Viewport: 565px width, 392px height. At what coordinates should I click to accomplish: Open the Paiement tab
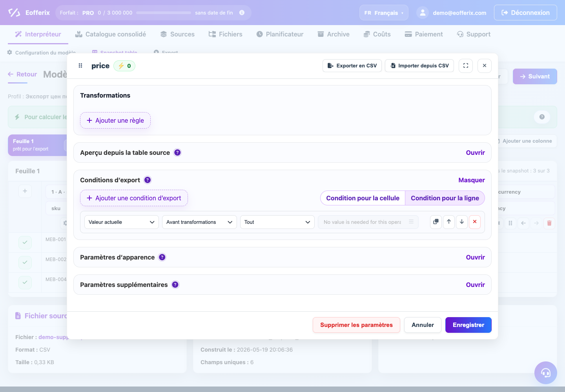pyautogui.click(x=424, y=34)
